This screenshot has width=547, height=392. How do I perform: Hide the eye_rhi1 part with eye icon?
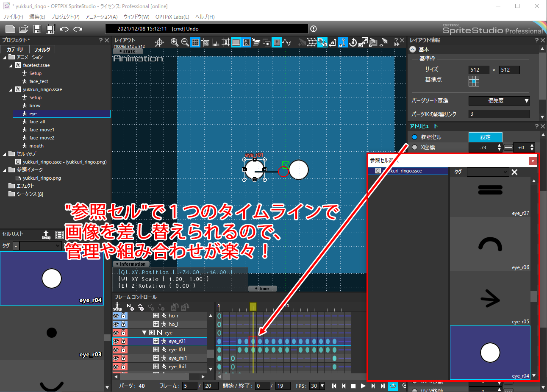(x=116, y=358)
